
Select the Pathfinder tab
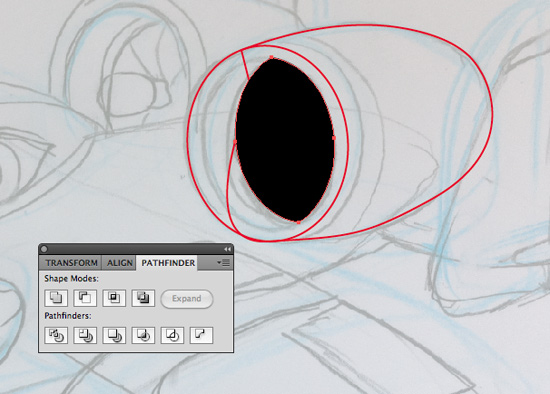pos(168,263)
